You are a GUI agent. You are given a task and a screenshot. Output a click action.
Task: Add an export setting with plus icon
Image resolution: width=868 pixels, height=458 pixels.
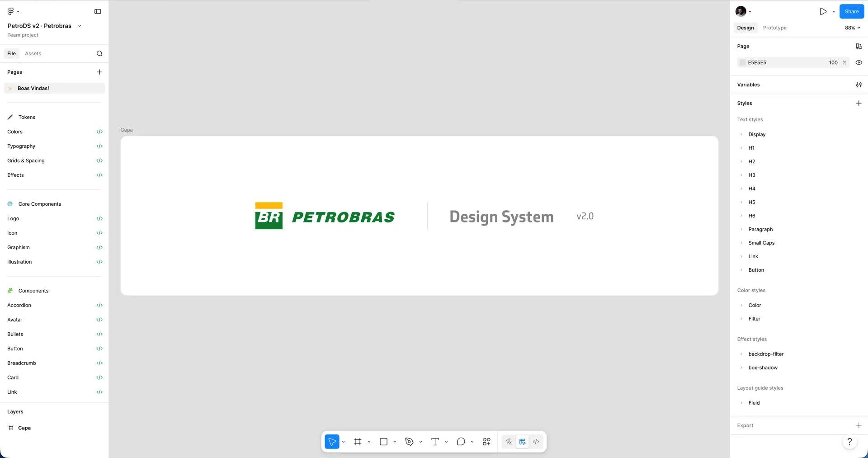click(x=859, y=425)
